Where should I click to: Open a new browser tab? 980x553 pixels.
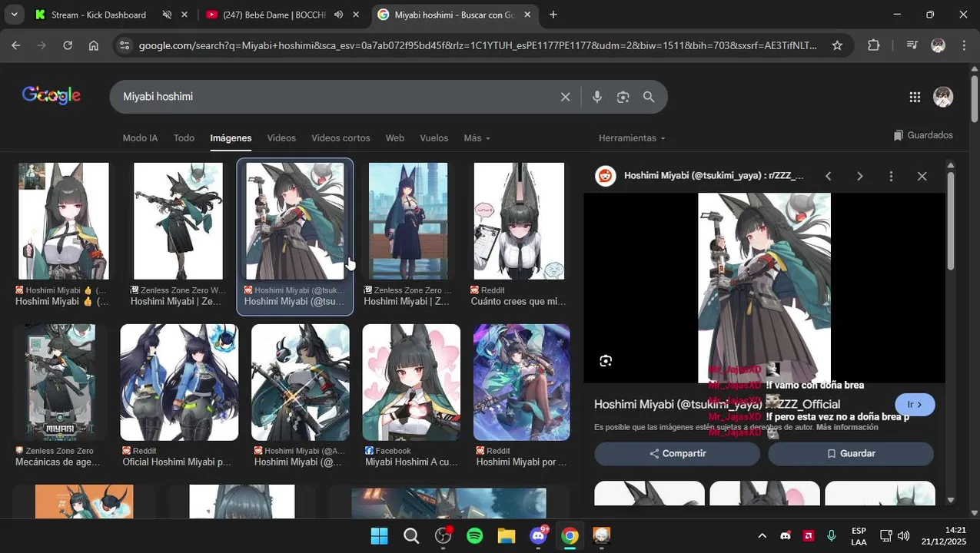coord(553,15)
